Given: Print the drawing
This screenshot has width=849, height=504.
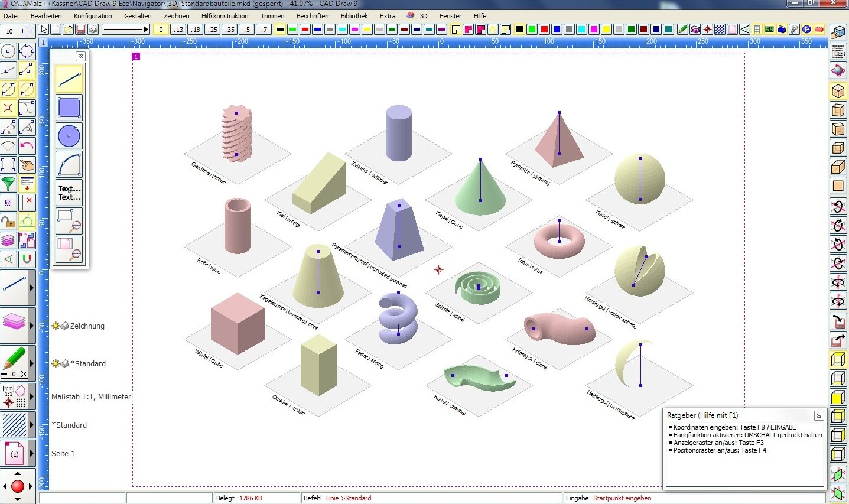Looking at the screenshot, I should pyautogui.click(x=93, y=29).
